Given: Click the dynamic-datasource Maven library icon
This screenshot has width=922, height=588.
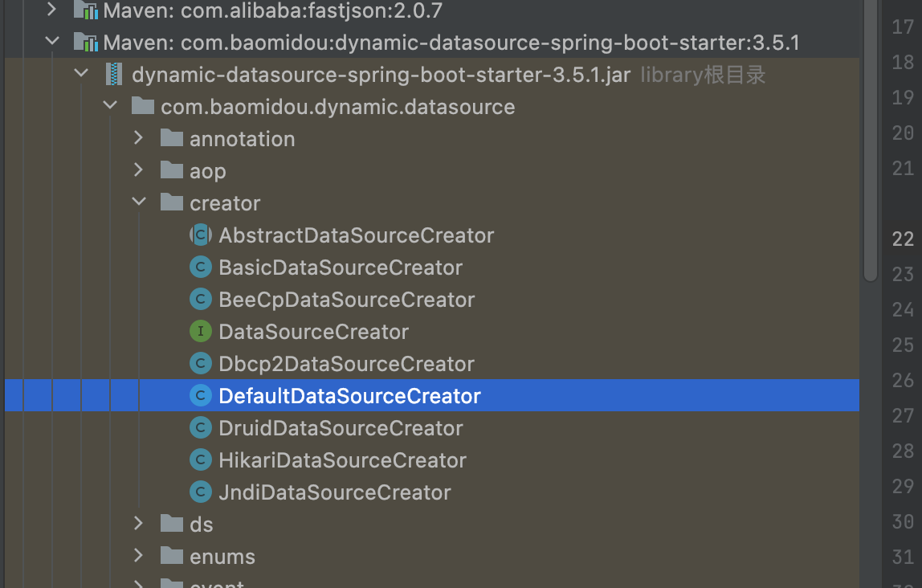Looking at the screenshot, I should tap(86, 43).
